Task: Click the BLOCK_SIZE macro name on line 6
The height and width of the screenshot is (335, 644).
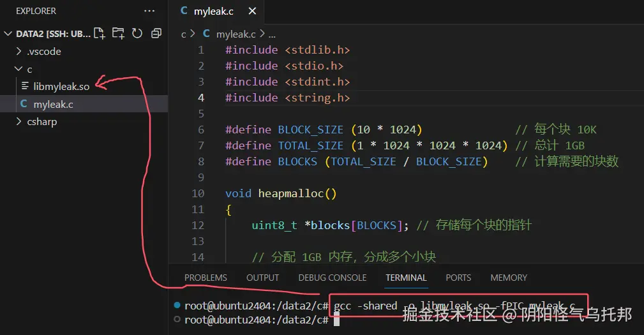Action: 310,130
